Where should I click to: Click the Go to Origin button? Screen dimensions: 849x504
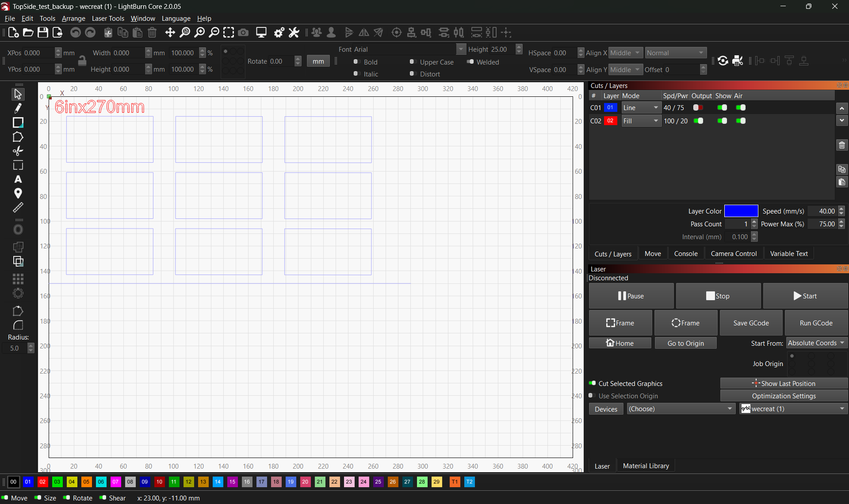click(685, 343)
